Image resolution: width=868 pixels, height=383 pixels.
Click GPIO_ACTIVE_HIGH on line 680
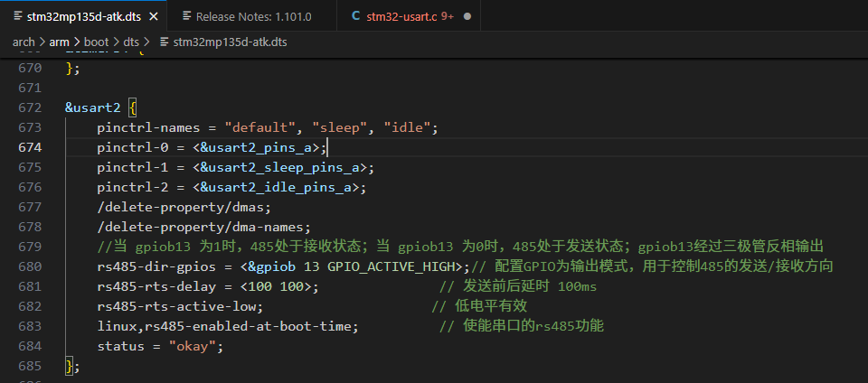point(391,267)
